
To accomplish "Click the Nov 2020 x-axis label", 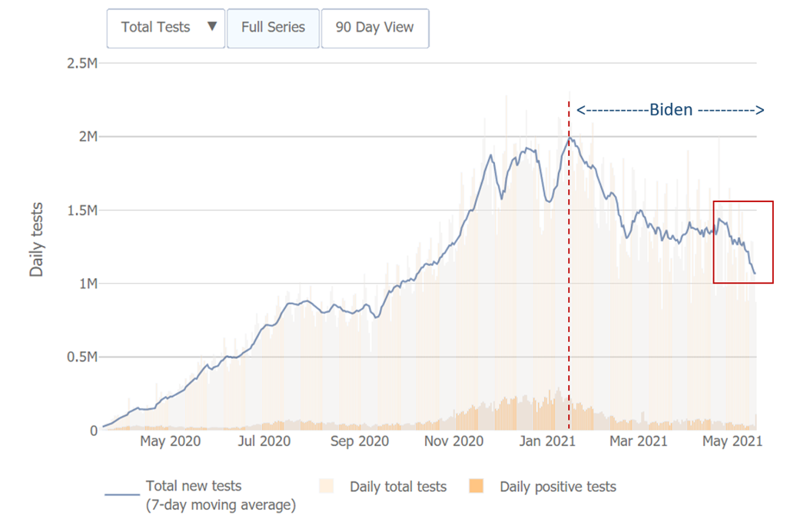I will tap(453, 441).
